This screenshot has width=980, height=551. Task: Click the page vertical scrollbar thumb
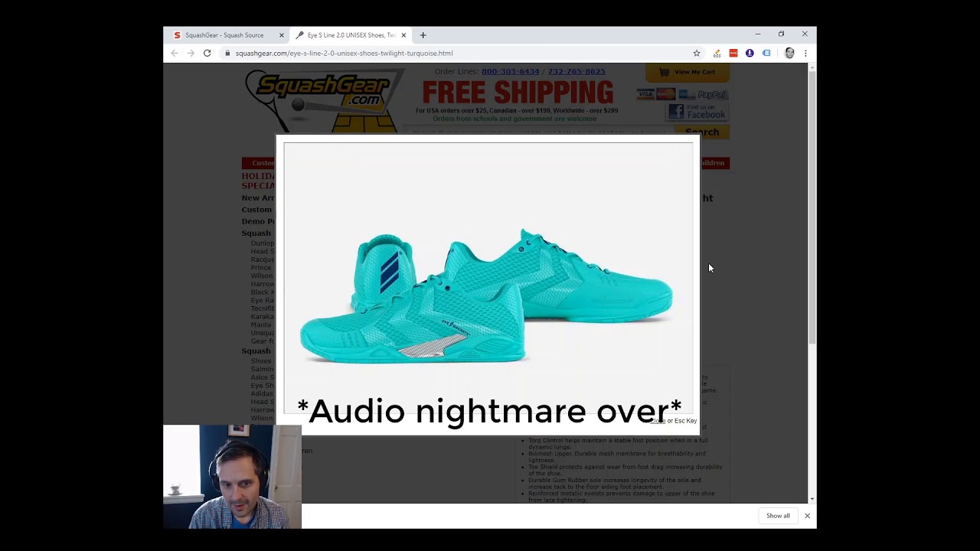812,207
